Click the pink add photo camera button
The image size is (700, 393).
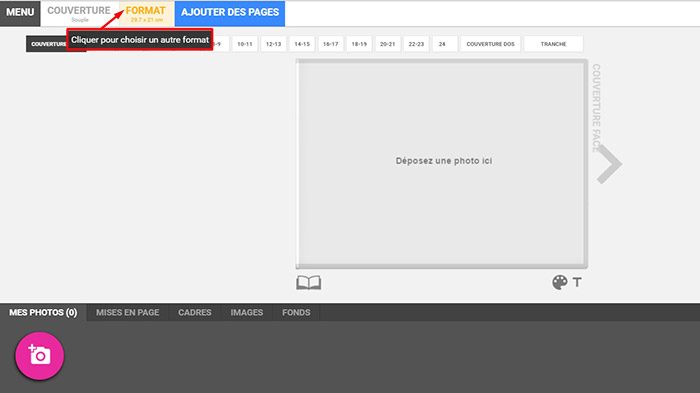[x=40, y=356]
